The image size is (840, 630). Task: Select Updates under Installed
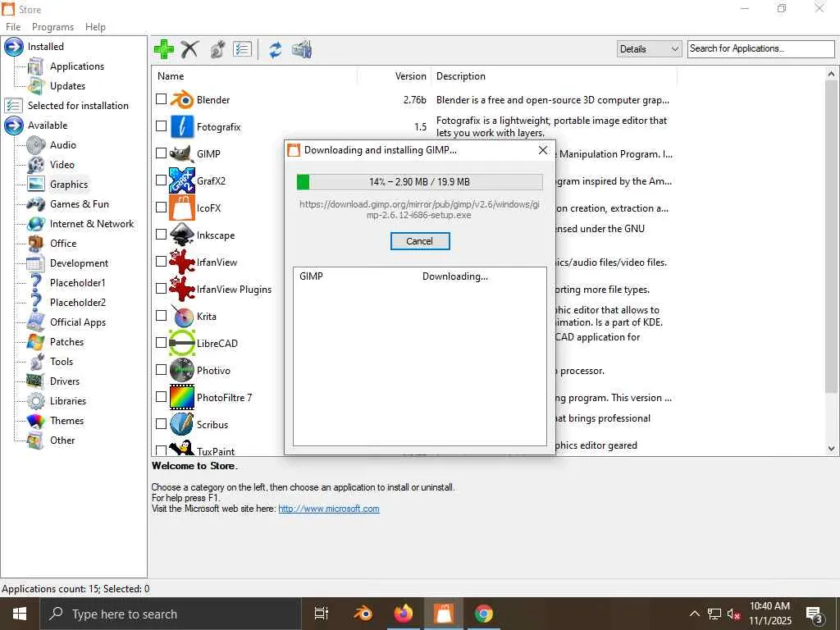click(67, 85)
